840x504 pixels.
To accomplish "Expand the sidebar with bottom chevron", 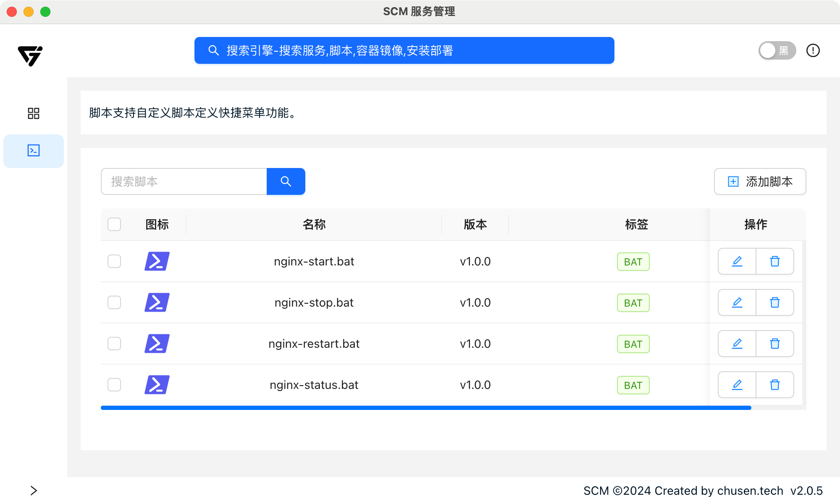I will (x=34, y=491).
